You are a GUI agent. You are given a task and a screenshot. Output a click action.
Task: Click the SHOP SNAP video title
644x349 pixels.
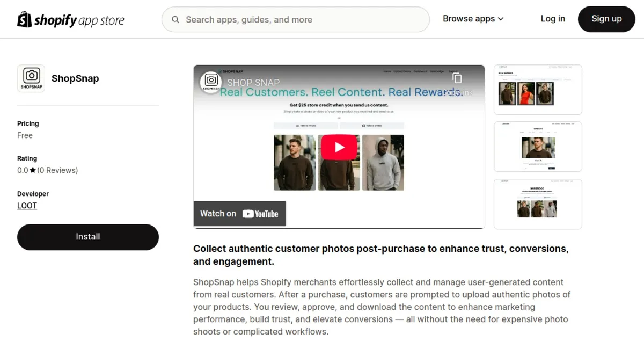pyautogui.click(x=253, y=82)
